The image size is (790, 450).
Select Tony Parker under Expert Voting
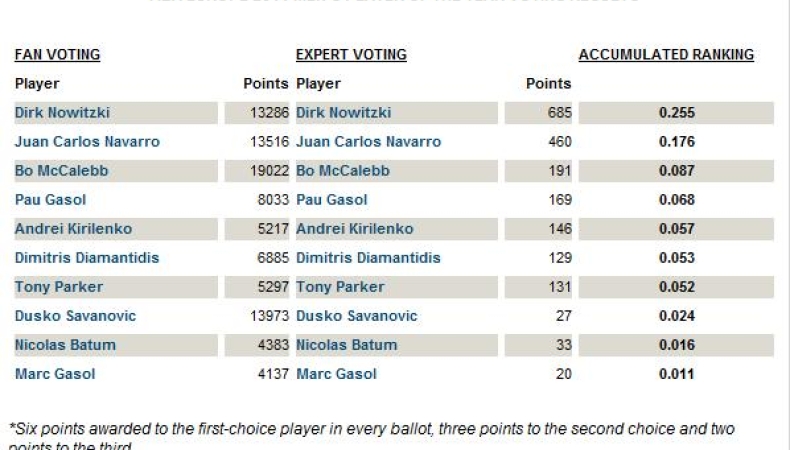pos(340,287)
